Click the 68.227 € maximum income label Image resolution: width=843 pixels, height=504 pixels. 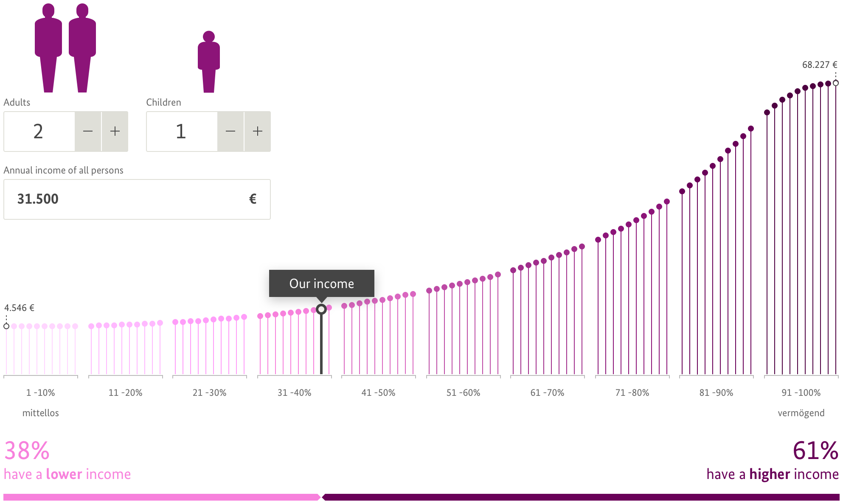tap(820, 65)
